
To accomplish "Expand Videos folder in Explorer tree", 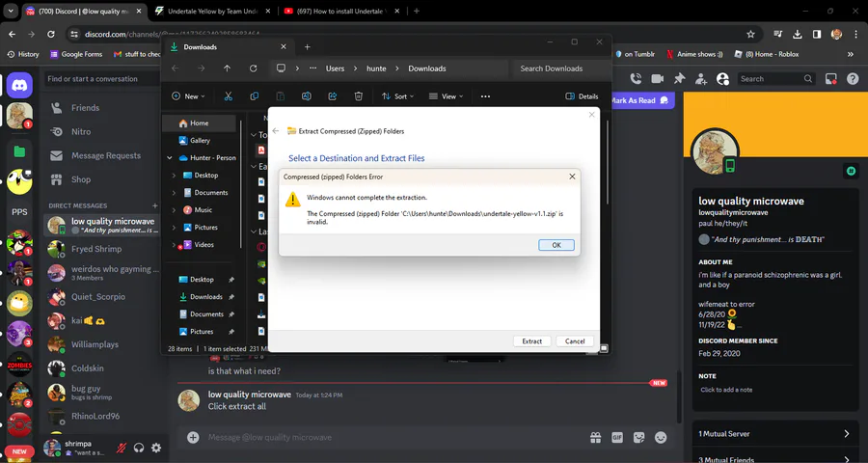I will tap(174, 245).
